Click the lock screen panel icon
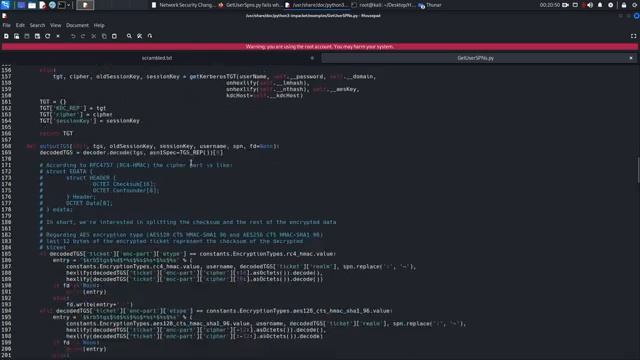640x360 pixels. coord(624,5)
